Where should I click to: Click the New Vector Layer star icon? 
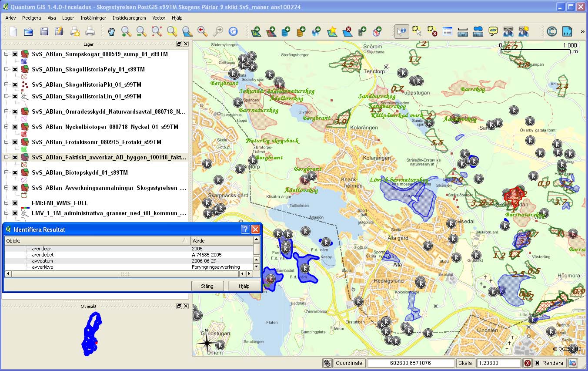coord(332,31)
